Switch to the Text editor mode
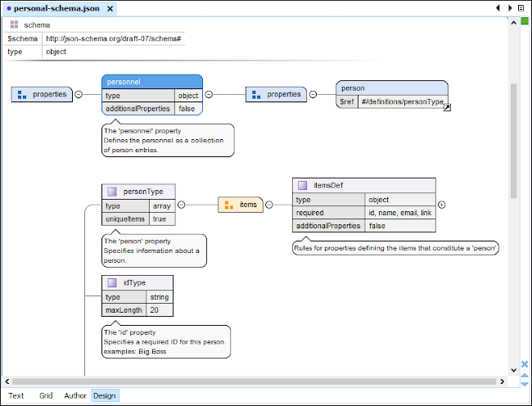The image size is (532, 406). 16,395
